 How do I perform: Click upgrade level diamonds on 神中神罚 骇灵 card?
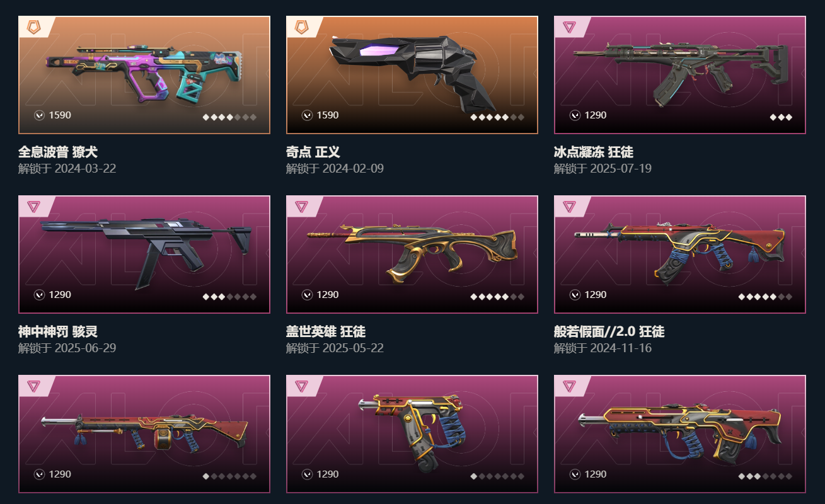229,297
